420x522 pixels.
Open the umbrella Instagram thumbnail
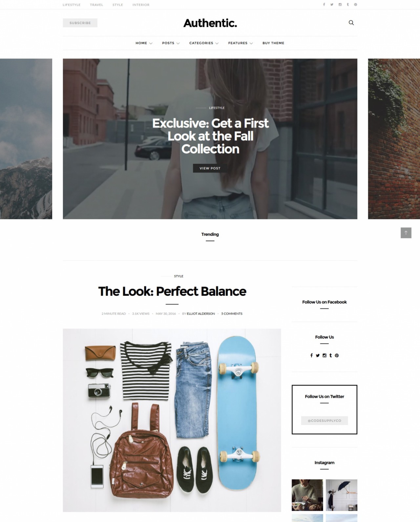(342, 495)
